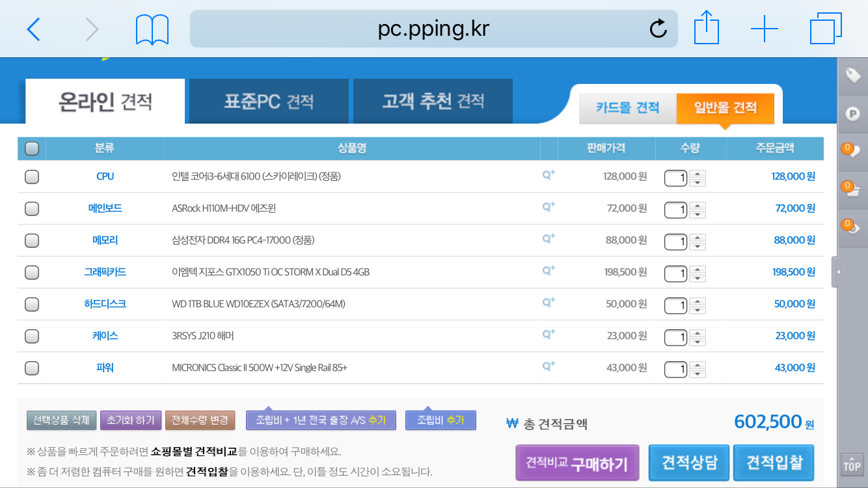Open the 하드디스크 category link
The height and width of the screenshot is (488, 868).
(105, 304)
